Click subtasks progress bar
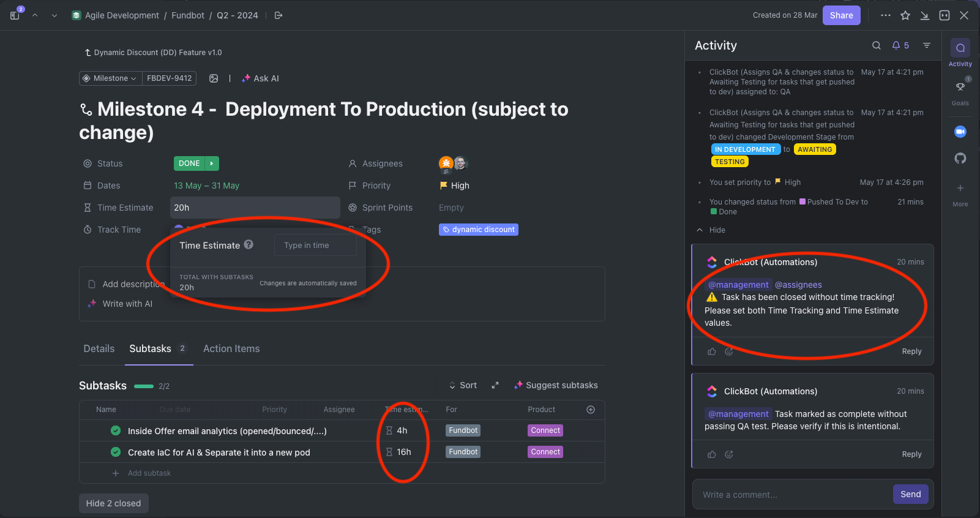Viewport: 980px width, 518px height. coord(144,386)
